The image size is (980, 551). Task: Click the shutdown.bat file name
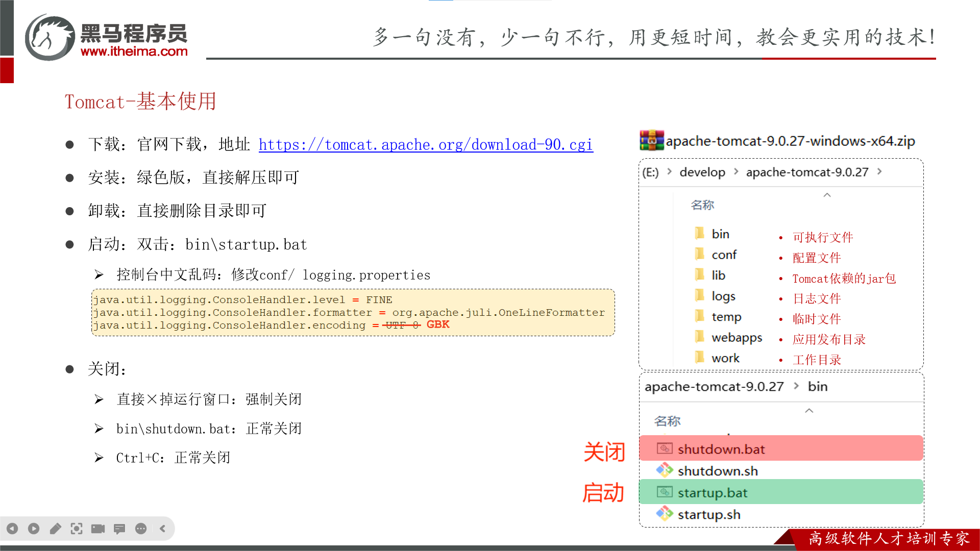[721, 449]
